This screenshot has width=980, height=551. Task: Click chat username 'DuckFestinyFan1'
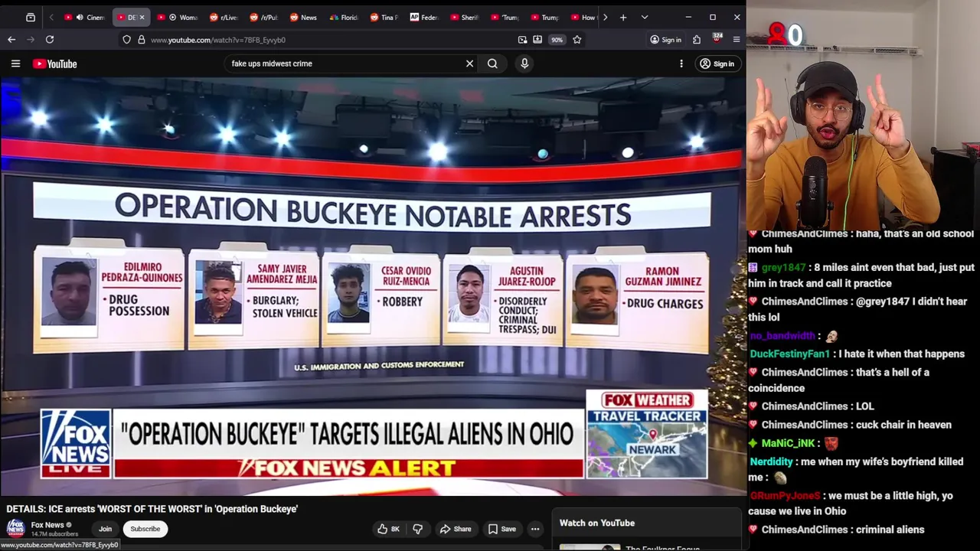tap(789, 354)
